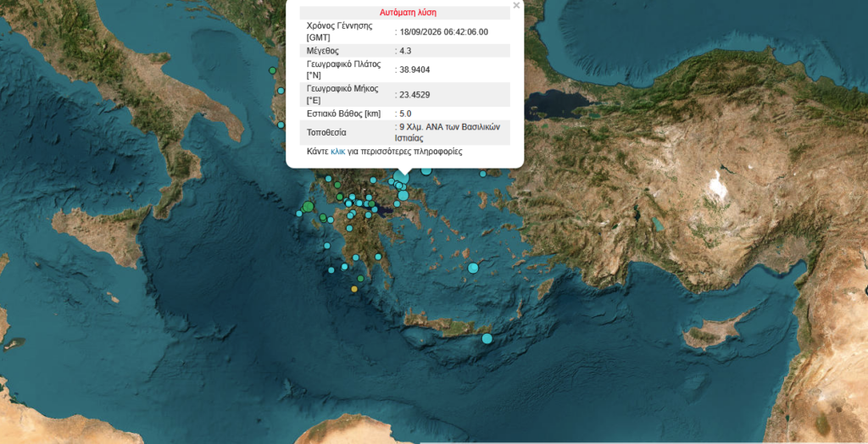
Task: Select the large cyan marker in the Cyclades sea
Action: 473,268
